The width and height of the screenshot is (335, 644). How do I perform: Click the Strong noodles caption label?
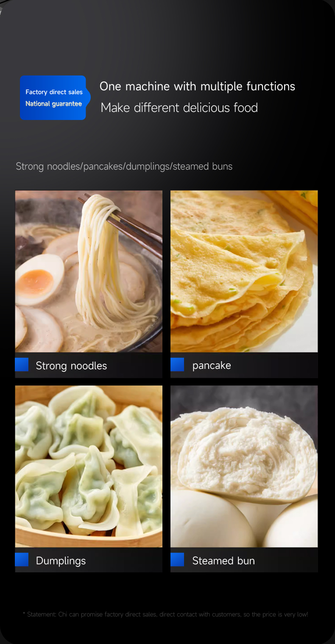71,365
